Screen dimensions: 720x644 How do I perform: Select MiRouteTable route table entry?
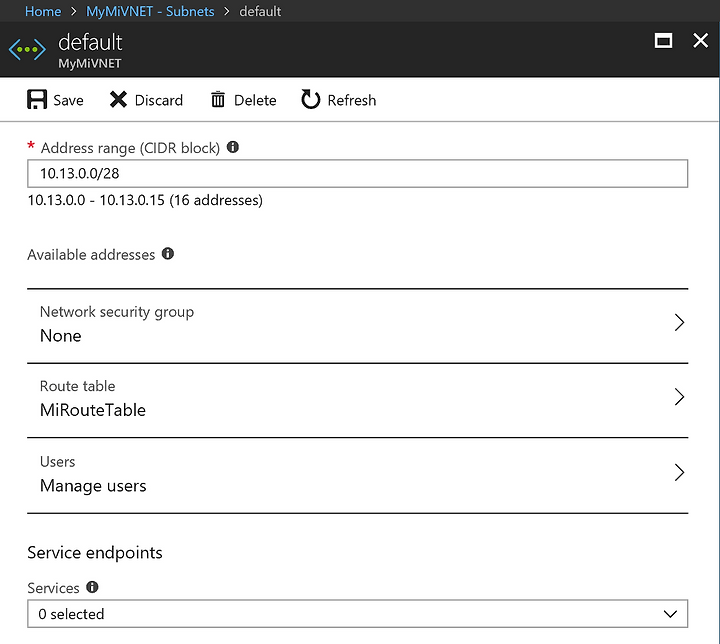(x=93, y=410)
